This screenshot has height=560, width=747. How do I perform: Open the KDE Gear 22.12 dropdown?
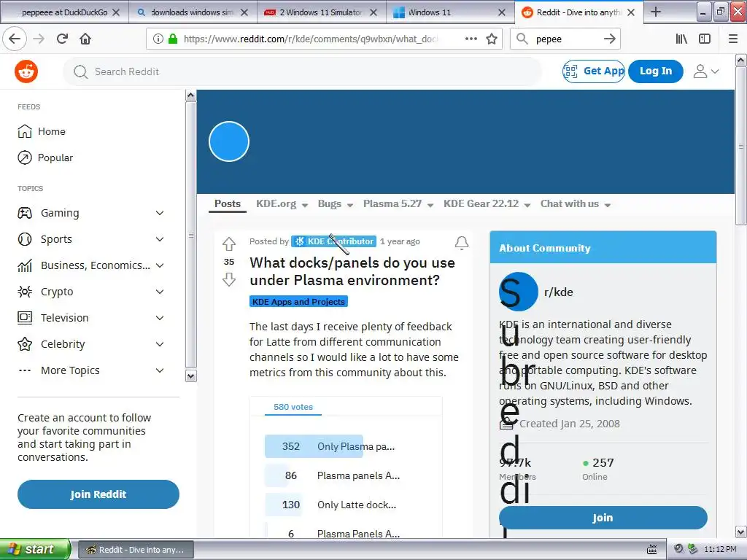(x=487, y=204)
